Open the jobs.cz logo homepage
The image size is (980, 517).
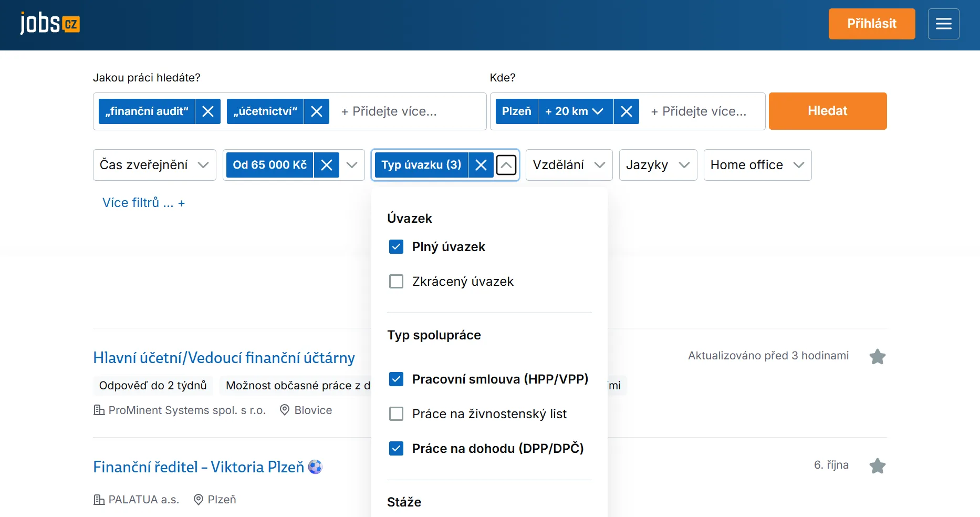point(50,24)
